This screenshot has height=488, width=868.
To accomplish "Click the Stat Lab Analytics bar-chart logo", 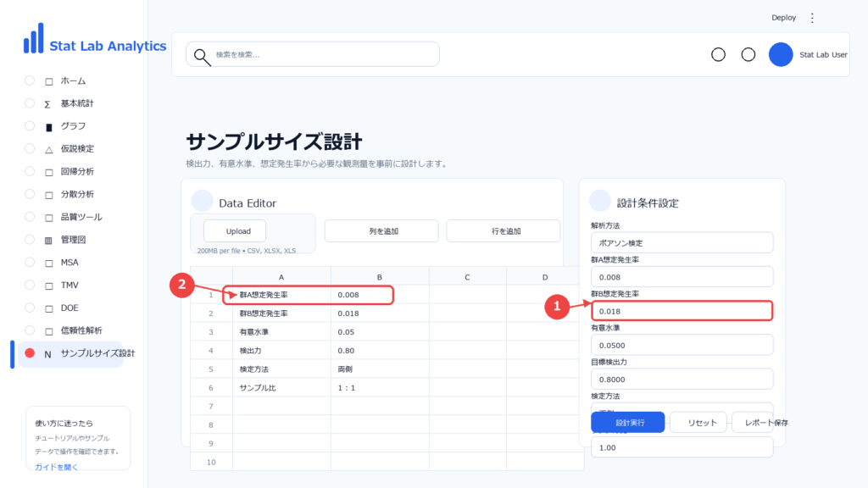I will (33, 38).
